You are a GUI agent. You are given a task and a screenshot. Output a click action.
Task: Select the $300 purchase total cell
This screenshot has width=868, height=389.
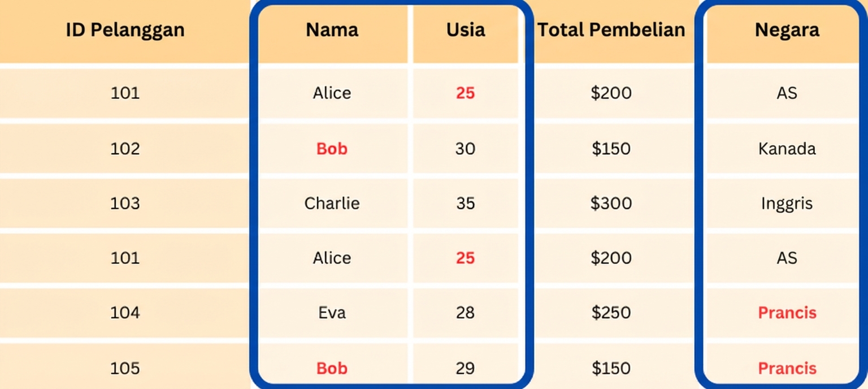(x=611, y=203)
